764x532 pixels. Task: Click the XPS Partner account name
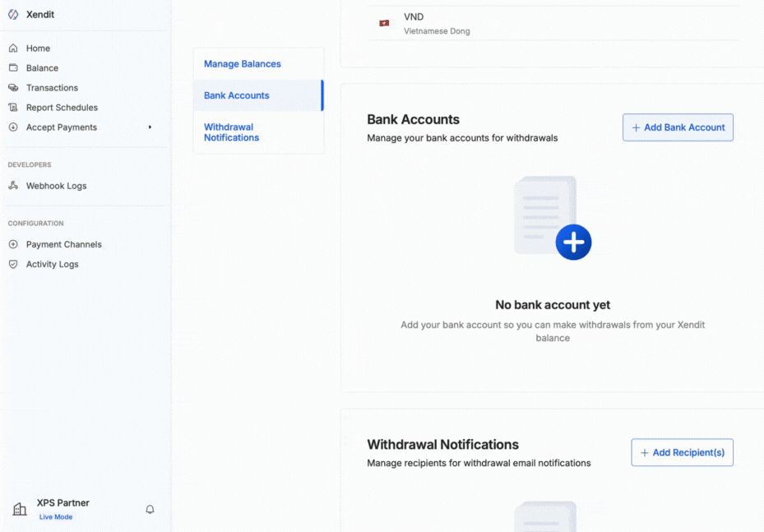click(x=63, y=502)
